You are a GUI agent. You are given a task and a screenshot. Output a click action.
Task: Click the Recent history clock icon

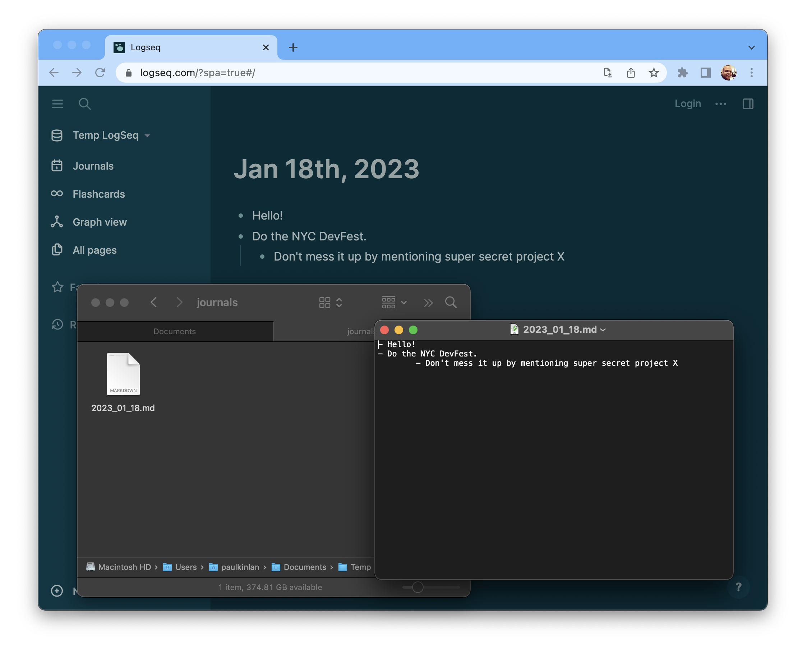click(57, 325)
